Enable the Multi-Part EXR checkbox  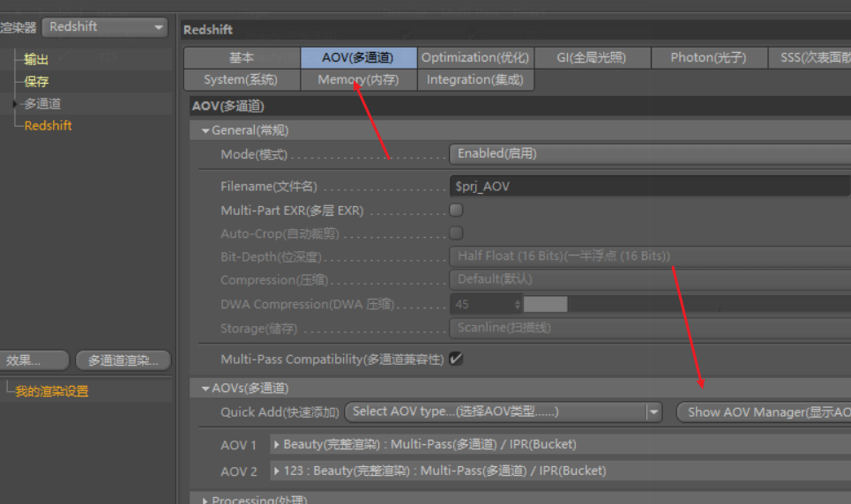tap(456, 210)
